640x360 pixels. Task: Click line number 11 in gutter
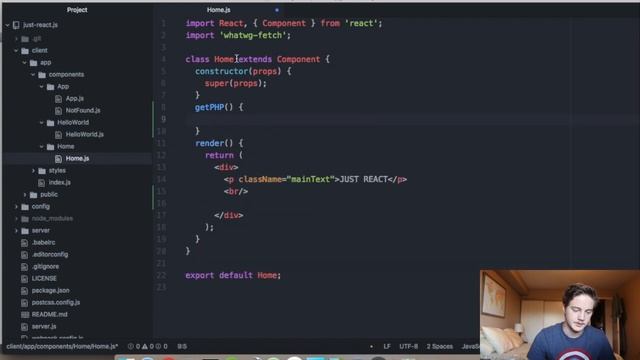[162, 143]
